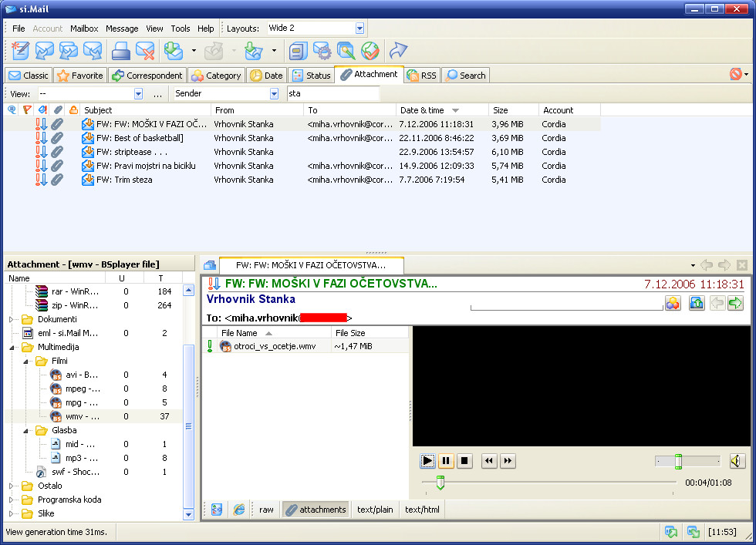Image resolution: width=756 pixels, height=545 pixels.
Task: Click the Reply toolbar icon
Action: pyautogui.click(x=45, y=51)
